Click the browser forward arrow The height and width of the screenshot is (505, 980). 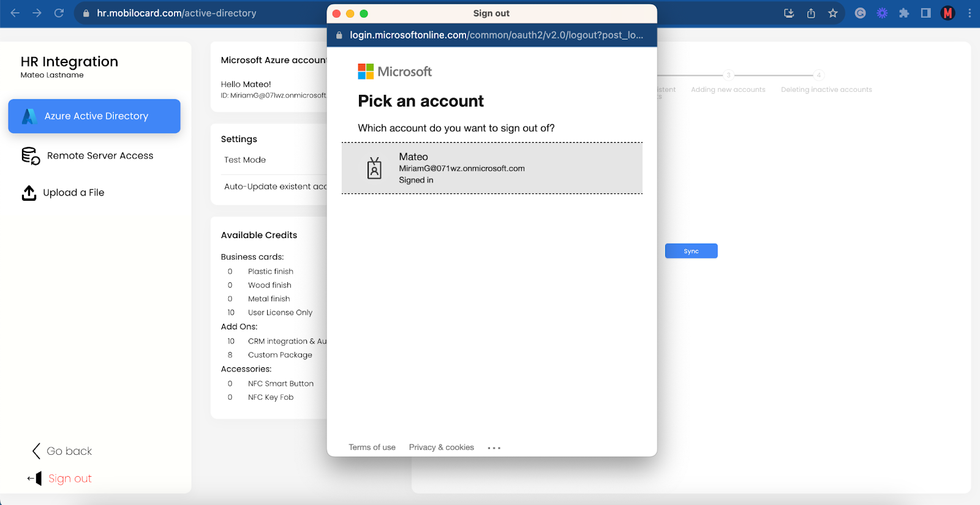(x=37, y=13)
